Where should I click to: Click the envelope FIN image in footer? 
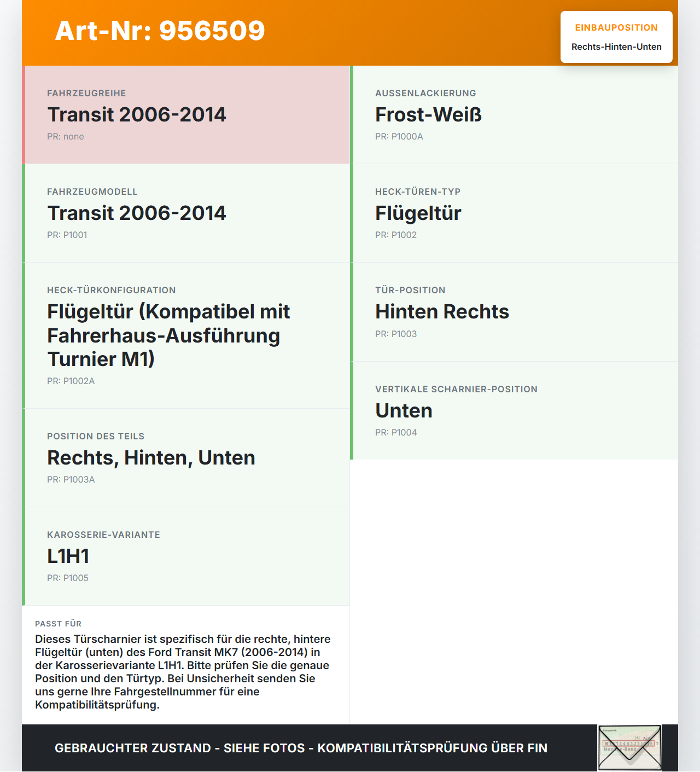point(629,748)
